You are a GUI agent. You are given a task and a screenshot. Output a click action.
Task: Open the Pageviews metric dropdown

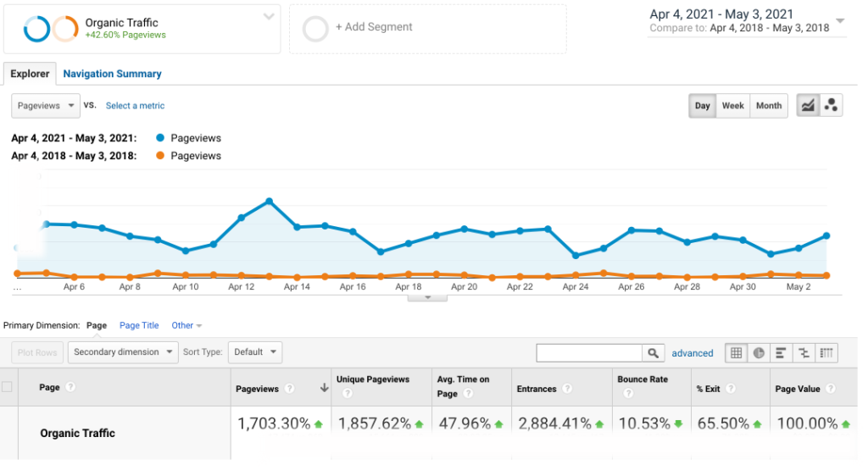click(46, 106)
